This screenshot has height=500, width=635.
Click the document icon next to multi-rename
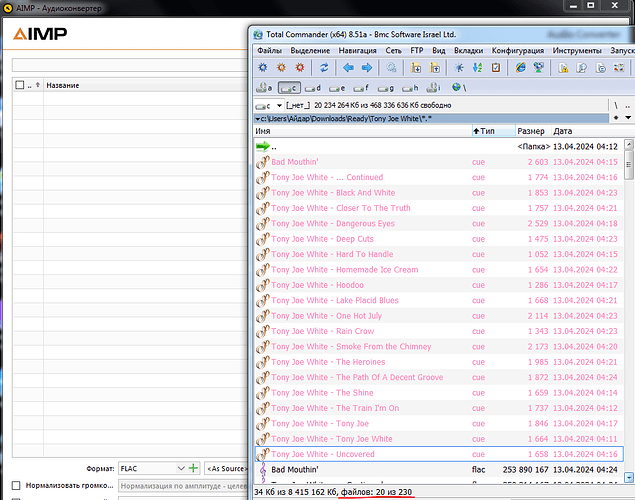[x=601, y=68]
